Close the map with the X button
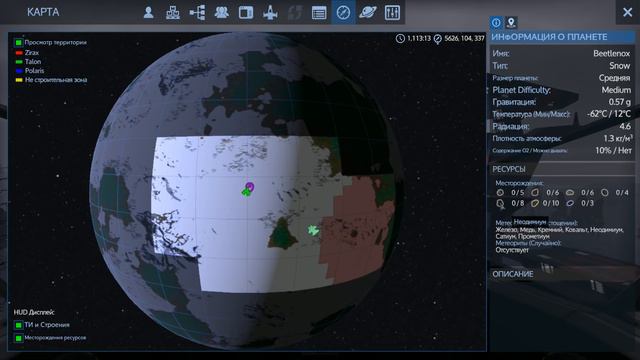Viewport: 640px width, 360px height. (x=628, y=12)
